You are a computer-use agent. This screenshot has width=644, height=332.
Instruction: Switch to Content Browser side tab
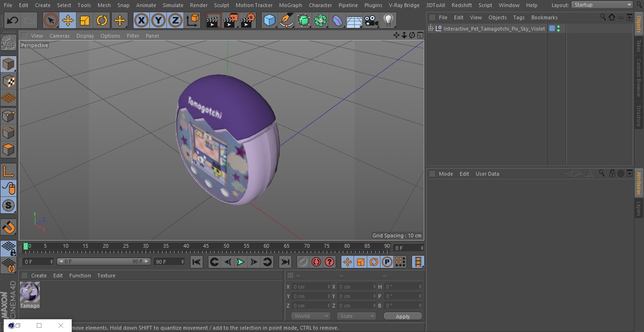pos(639,77)
